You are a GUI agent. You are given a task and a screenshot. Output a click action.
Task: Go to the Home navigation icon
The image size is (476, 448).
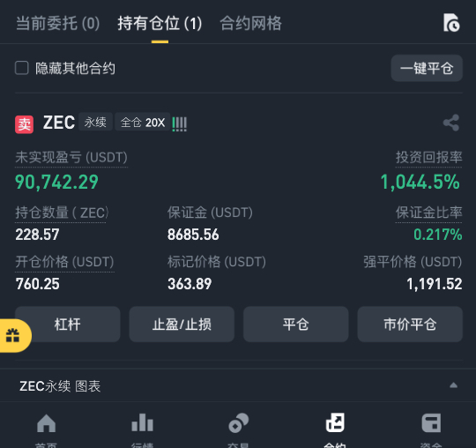pyautogui.click(x=46, y=423)
